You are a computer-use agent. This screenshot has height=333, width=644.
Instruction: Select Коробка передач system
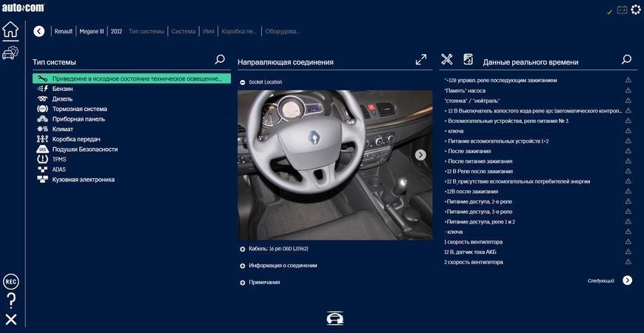pos(132,139)
